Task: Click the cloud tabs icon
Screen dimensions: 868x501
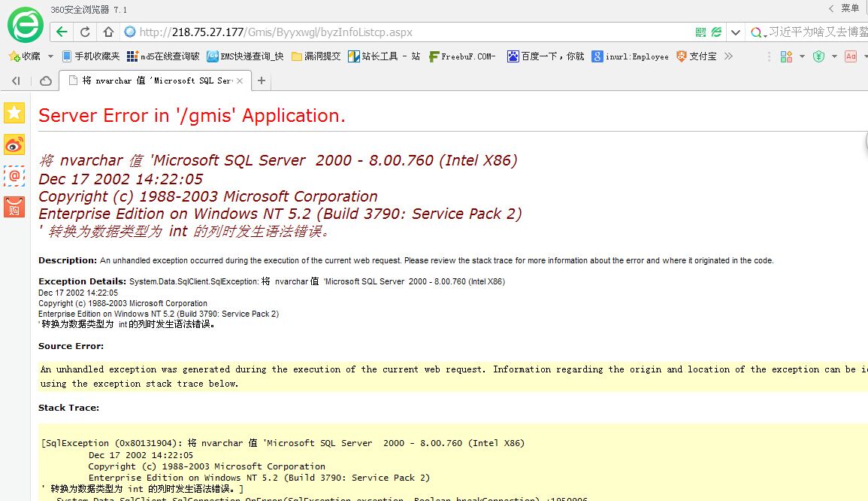Action: coord(45,81)
